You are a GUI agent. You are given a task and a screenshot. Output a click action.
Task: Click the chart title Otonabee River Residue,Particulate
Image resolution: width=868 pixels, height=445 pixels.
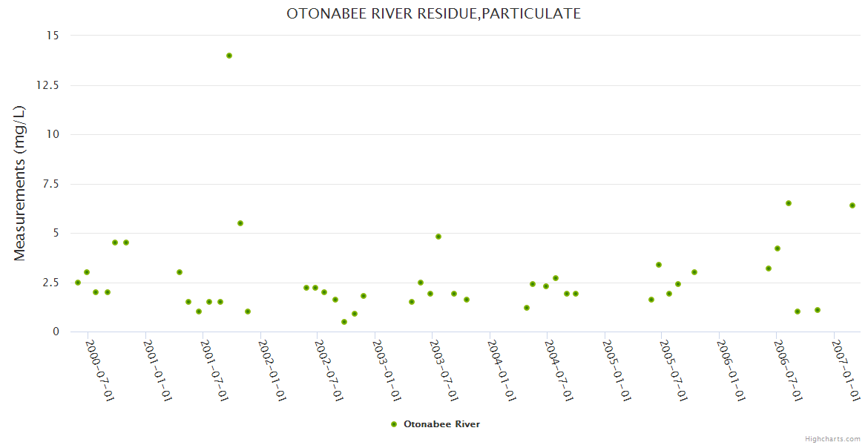(433, 14)
